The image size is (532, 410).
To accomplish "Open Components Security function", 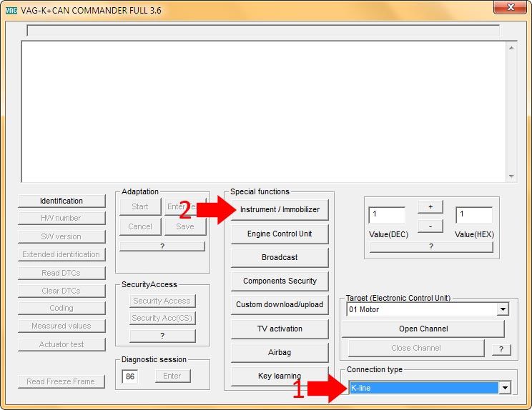I will coord(280,281).
